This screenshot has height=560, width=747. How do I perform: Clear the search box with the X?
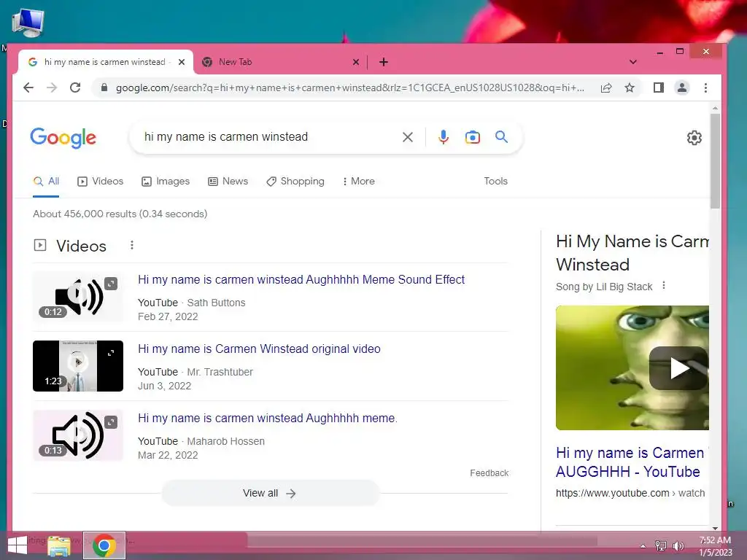pos(407,137)
